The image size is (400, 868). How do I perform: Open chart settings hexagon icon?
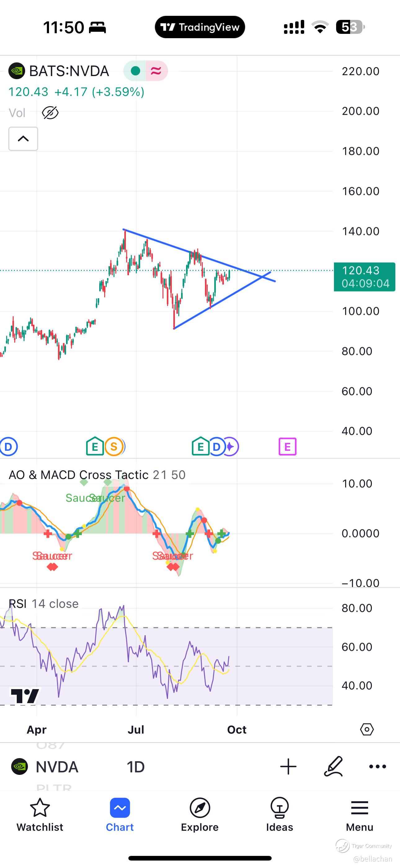pos(367,730)
